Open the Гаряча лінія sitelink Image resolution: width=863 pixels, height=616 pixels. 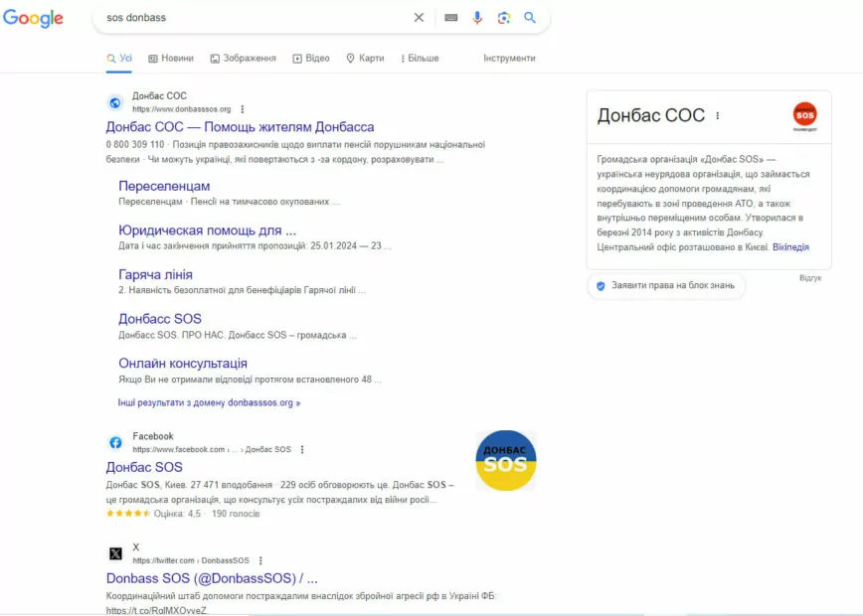[155, 274]
